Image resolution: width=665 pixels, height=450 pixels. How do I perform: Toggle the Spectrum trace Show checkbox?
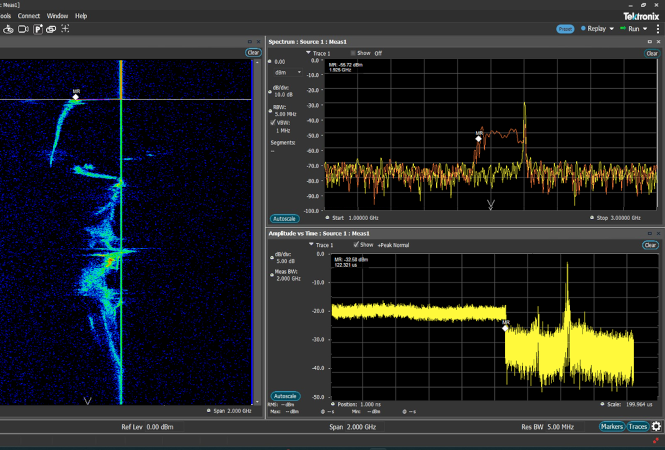(353, 53)
